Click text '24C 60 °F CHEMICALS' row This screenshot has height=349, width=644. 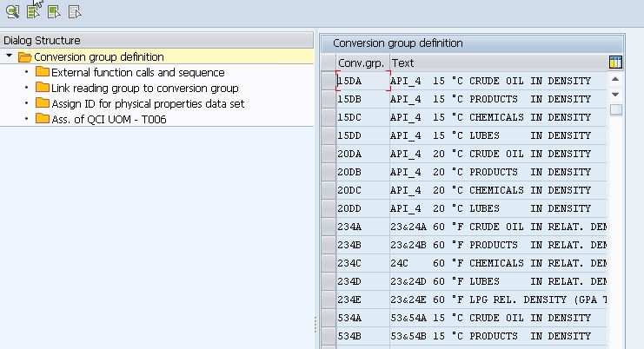point(498,263)
